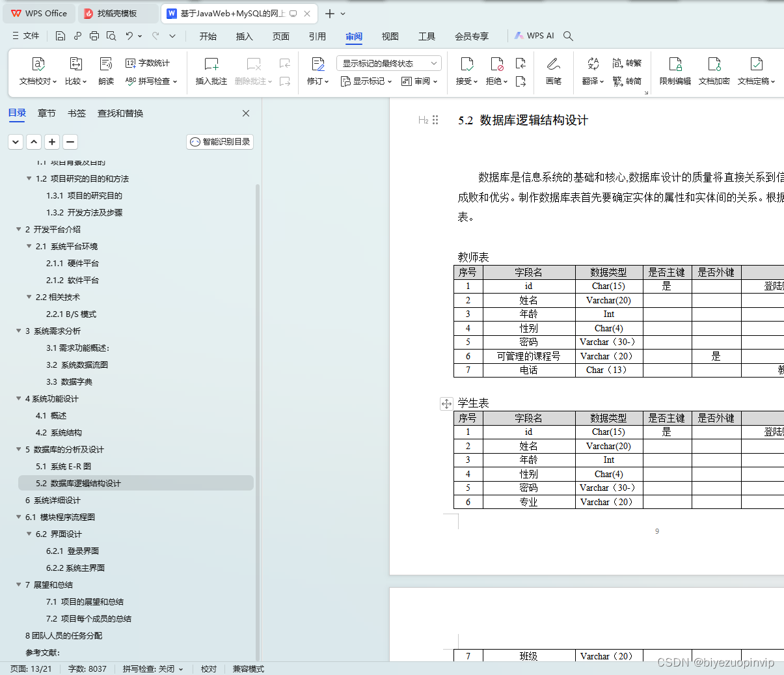Open the quick access toolbar dropdown chevron

172,36
